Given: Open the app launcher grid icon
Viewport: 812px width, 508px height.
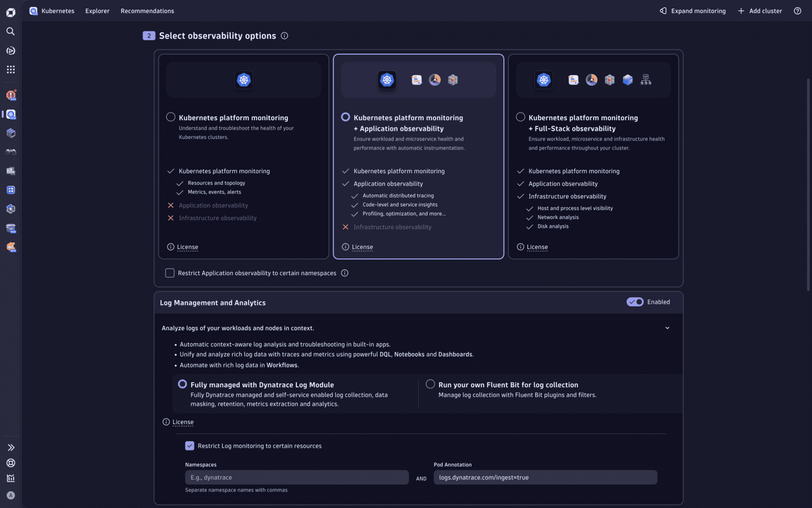Looking at the screenshot, I should 10,70.
